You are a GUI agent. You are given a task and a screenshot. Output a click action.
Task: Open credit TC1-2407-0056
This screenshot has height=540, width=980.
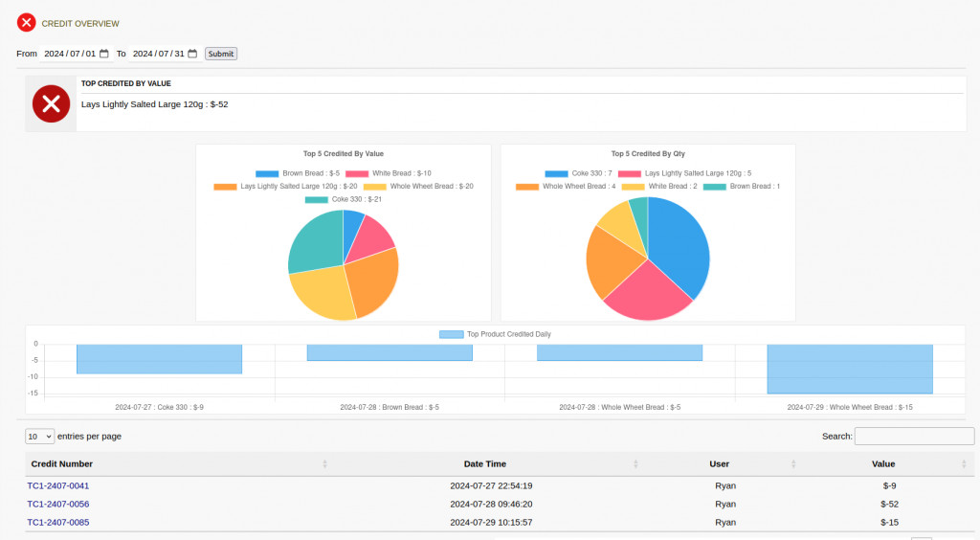(58, 504)
